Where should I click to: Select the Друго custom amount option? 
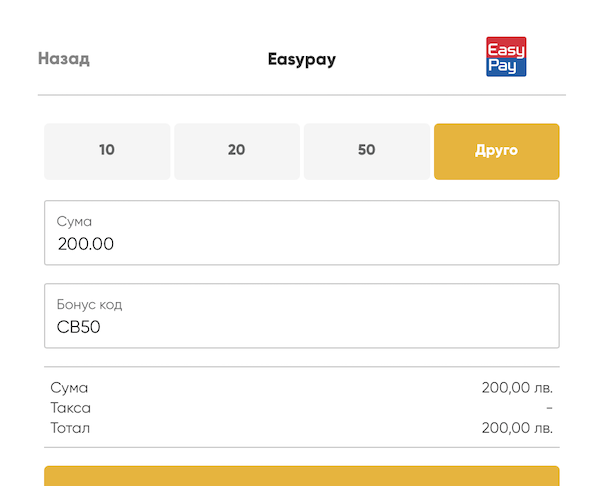point(497,151)
